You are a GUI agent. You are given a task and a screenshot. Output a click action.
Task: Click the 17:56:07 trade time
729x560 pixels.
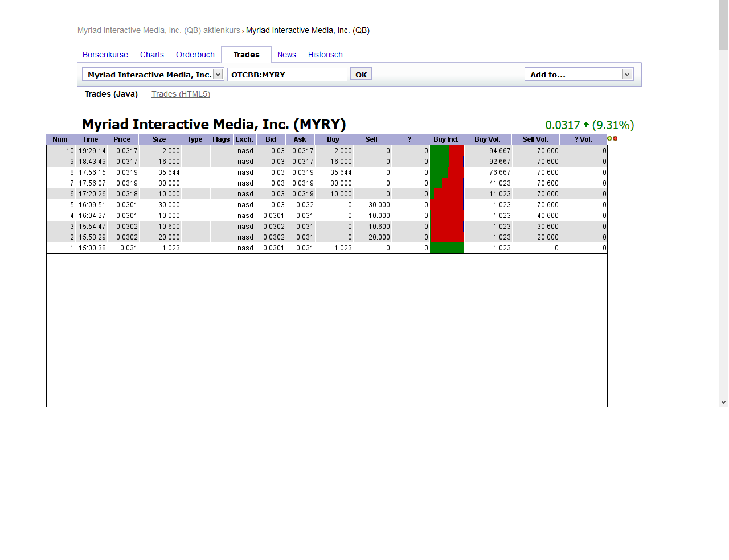pyautogui.click(x=92, y=183)
